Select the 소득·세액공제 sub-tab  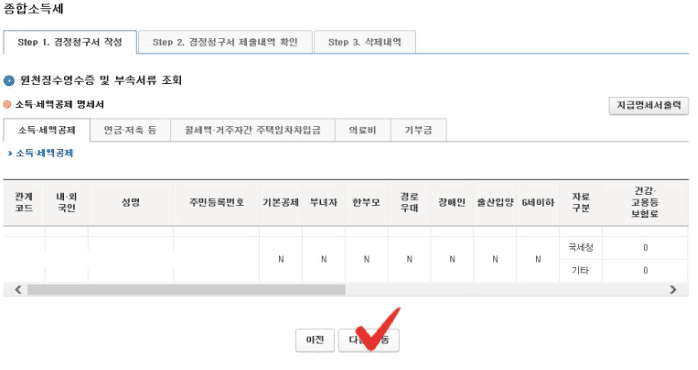pos(47,130)
